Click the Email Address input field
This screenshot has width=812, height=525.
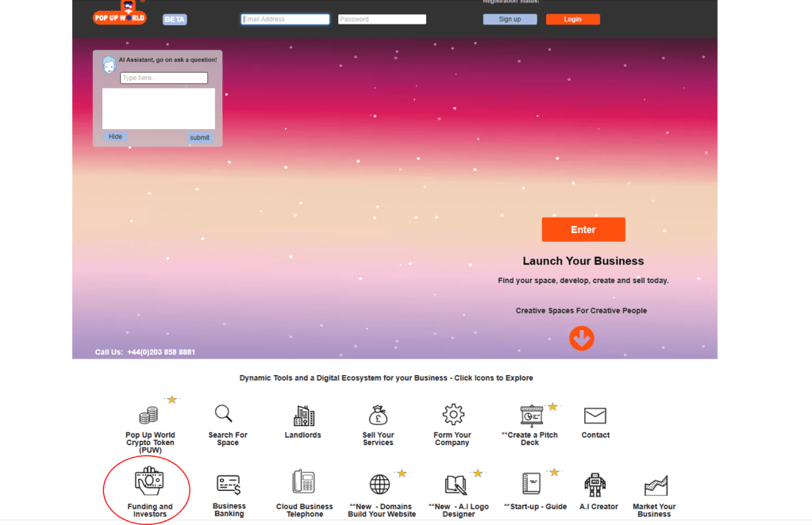285,19
